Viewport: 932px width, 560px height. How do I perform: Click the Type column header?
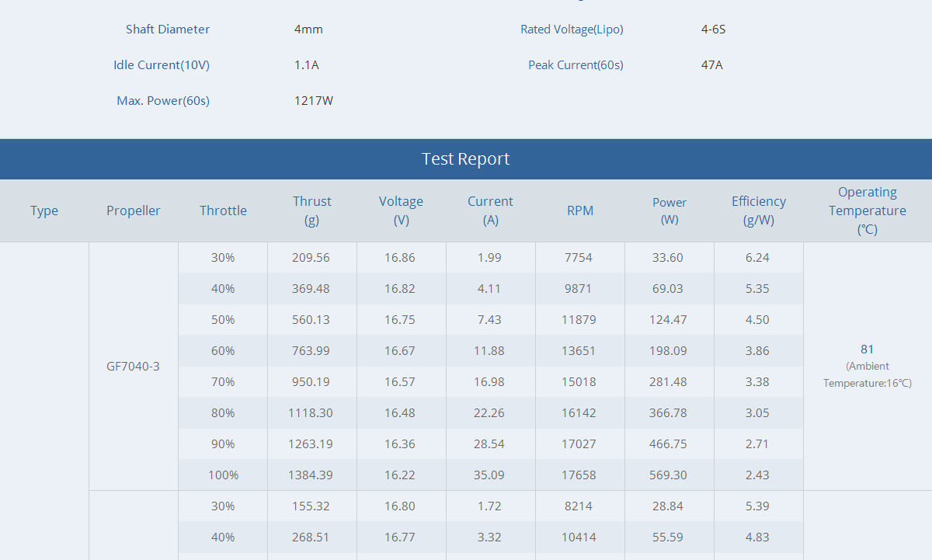pos(44,210)
